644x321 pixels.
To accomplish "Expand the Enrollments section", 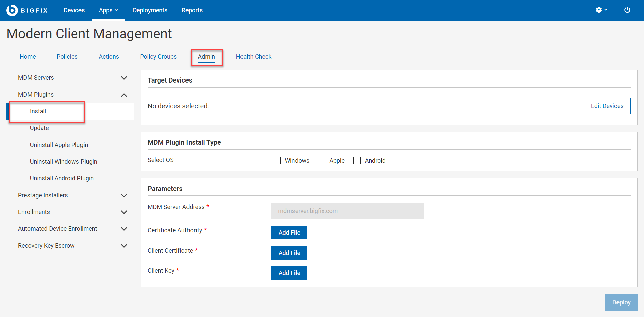I will (x=124, y=212).
